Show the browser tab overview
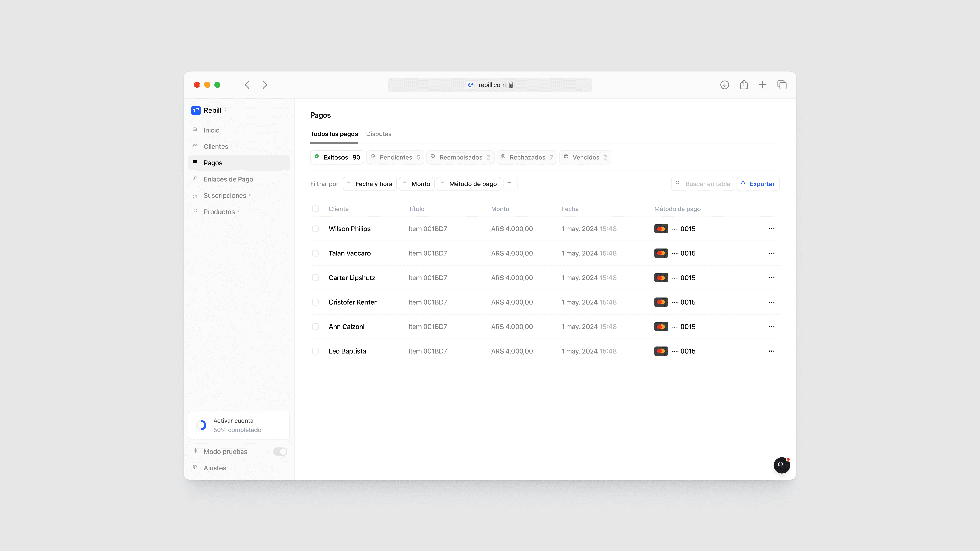The height and width of the screenshot is (551, 980). 782,85
